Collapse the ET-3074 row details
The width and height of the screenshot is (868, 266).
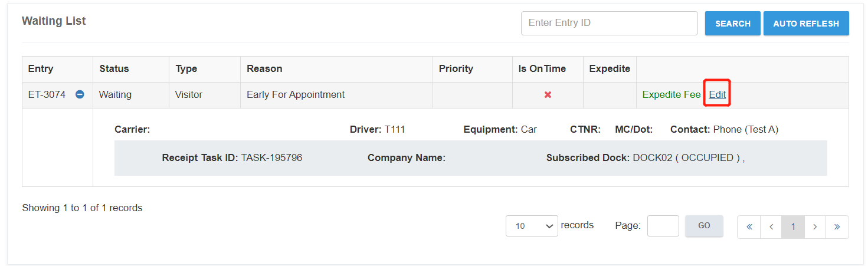[80, 94]
